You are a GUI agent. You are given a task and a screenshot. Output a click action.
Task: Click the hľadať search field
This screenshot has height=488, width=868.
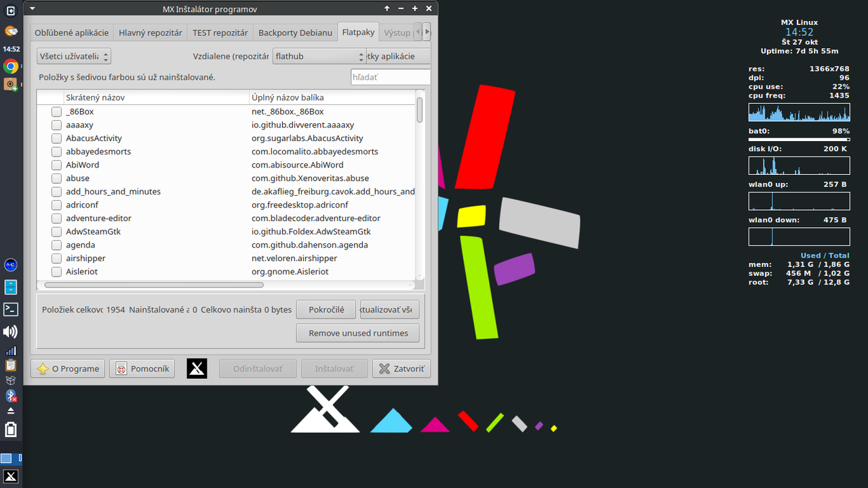tap(391, 77)
